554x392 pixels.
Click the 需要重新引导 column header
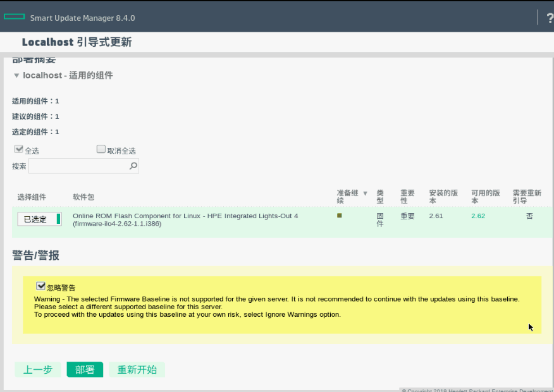tap(527, 197)
